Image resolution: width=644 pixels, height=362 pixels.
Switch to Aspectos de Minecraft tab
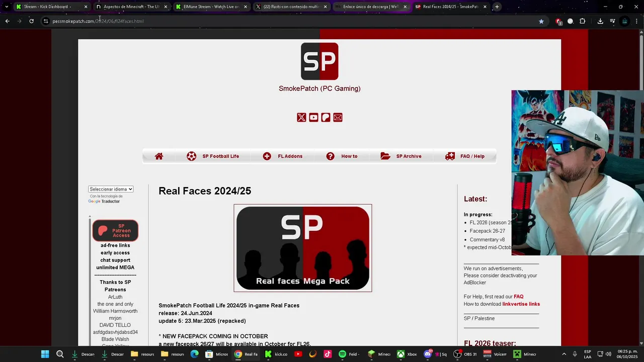[x=131, y=7]
